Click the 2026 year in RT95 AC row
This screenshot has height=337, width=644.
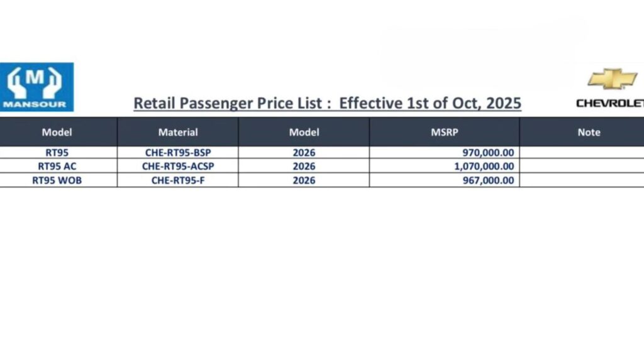pos(304,167)
